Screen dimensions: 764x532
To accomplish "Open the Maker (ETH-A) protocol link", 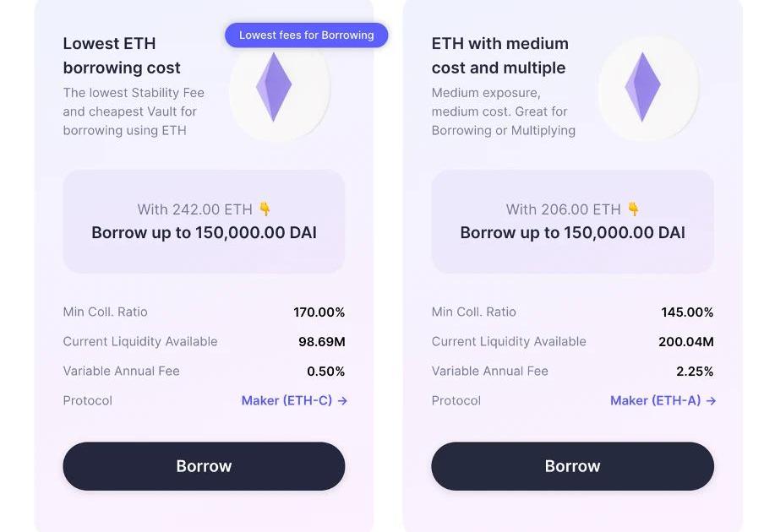I will (x=655, y=401).
